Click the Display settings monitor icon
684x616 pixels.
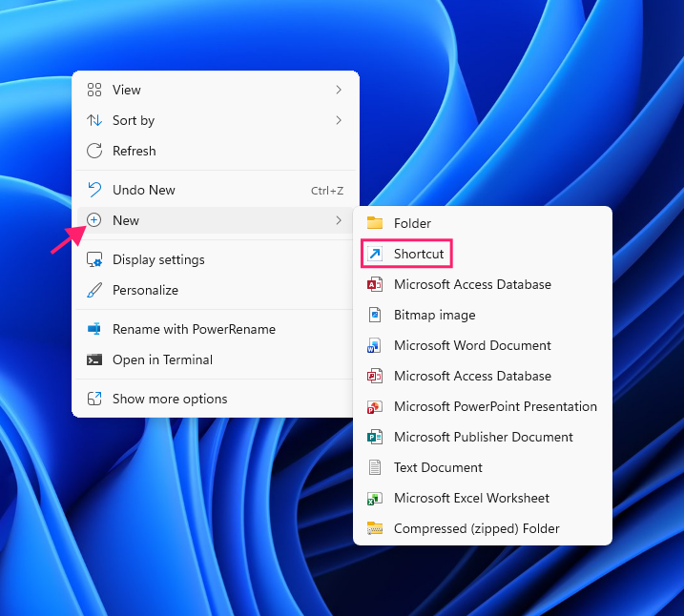tap(94, 259)
